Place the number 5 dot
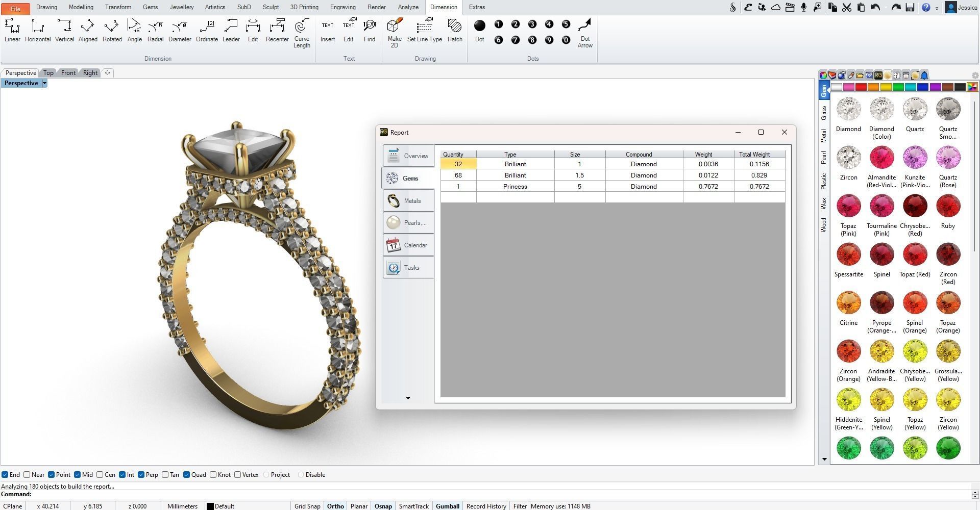980x510 pixels. (566, 24)
